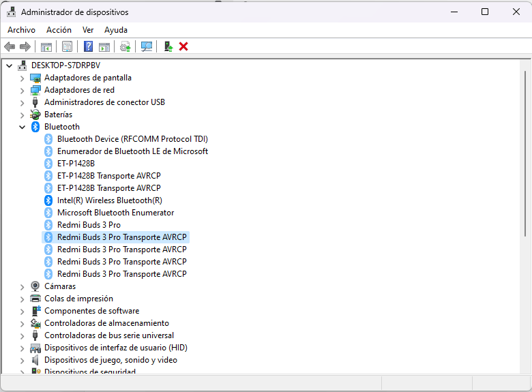
Task: Expand Controladoras de bus serie universal
Action: (x=22, y=336)
